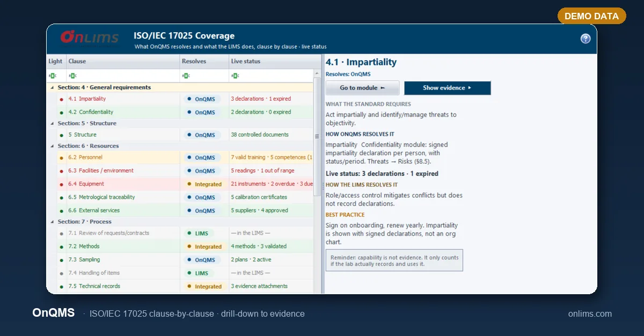
Task: Click the Integrated pill in 7.2 Methods row
Action: click(204, 247)
